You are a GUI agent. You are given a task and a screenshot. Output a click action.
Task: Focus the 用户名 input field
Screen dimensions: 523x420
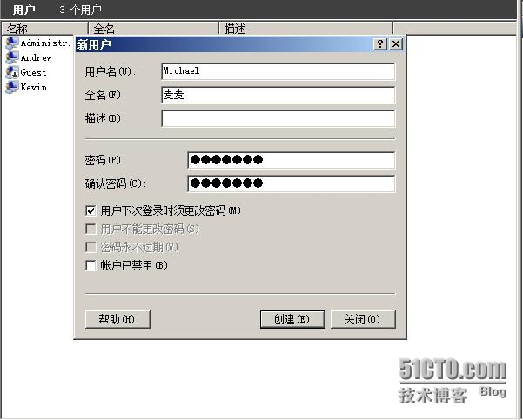pos(278,71)
